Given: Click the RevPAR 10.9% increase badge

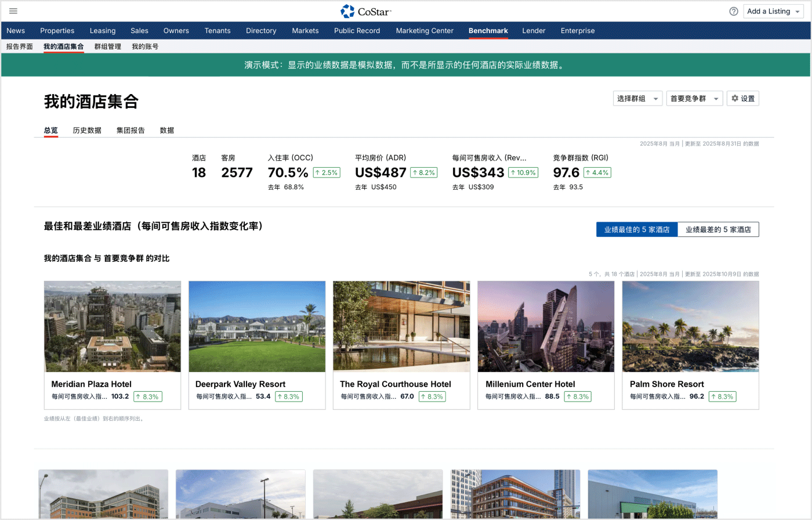Looking at the screenshot, I should pos(523,172).
